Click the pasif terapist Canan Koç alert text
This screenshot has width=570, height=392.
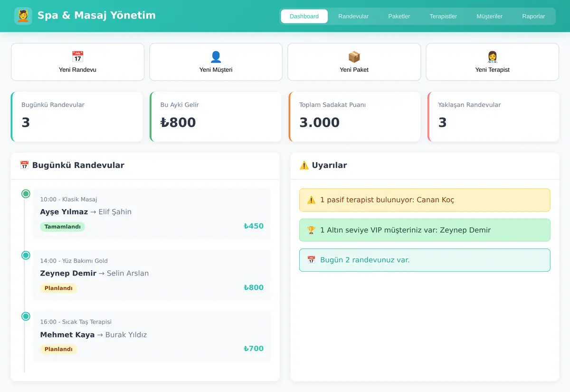(387, 200)
